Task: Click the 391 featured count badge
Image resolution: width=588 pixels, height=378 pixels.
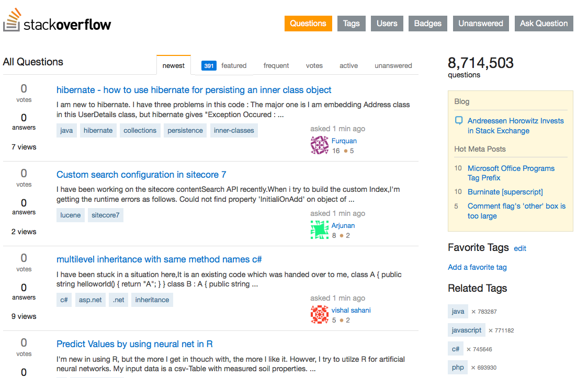Action: [x=209, y=65]
